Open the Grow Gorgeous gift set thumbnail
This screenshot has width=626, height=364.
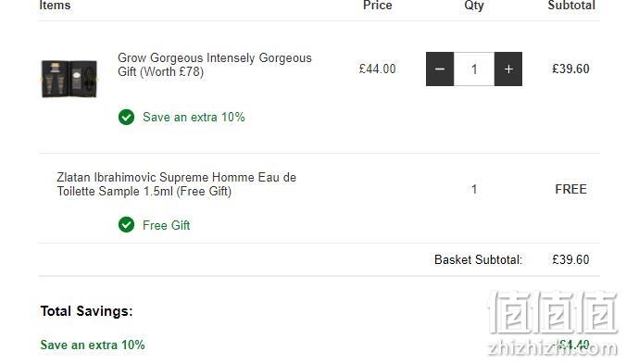(69, 79)
